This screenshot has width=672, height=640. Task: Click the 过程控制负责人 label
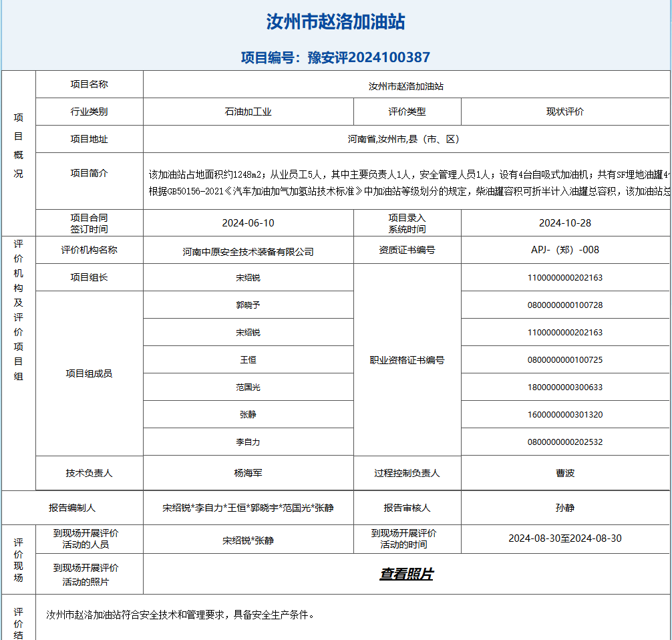(x=407, y=473)
